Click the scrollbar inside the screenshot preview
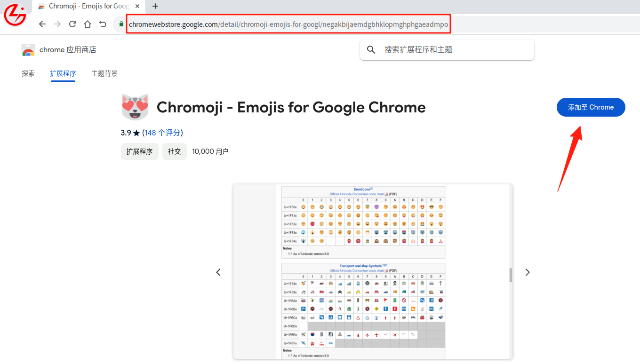 click(x=511, y=275)
